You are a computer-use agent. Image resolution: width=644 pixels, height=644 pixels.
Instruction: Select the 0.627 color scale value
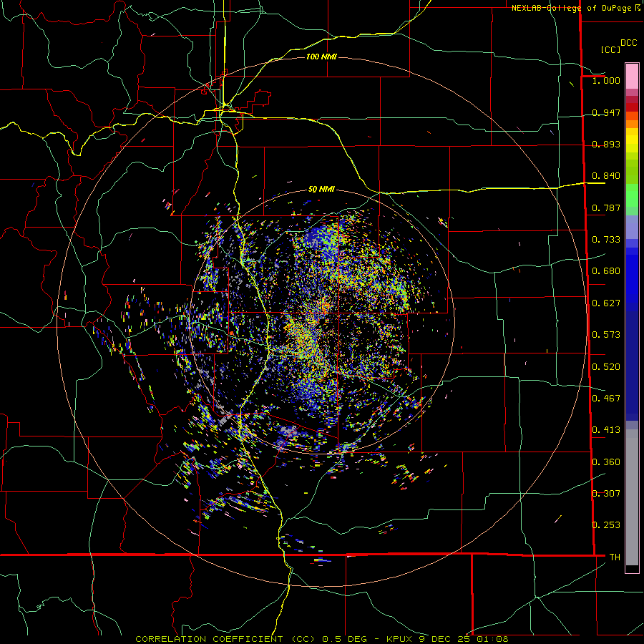click(x=606, y=303)
